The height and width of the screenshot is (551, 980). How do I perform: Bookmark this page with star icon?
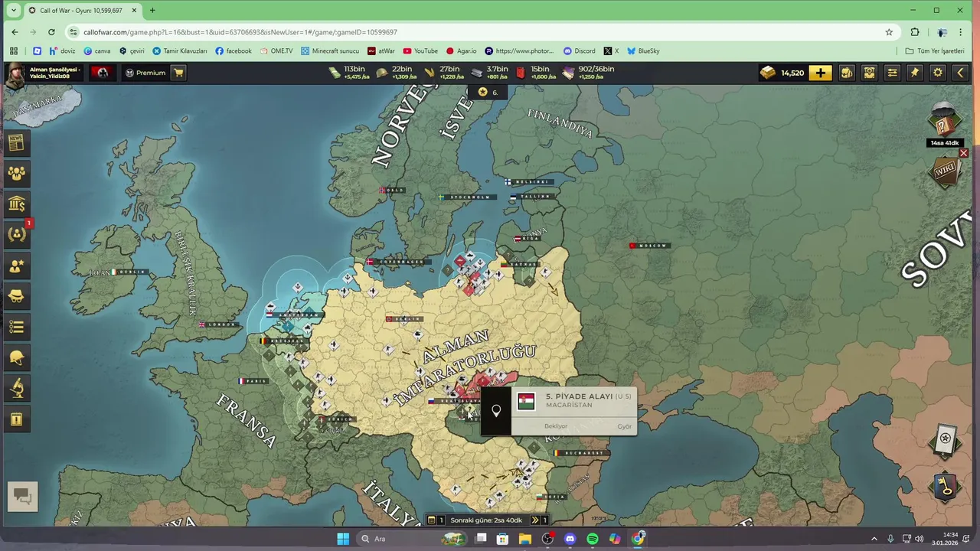click(x=889, y=32)
